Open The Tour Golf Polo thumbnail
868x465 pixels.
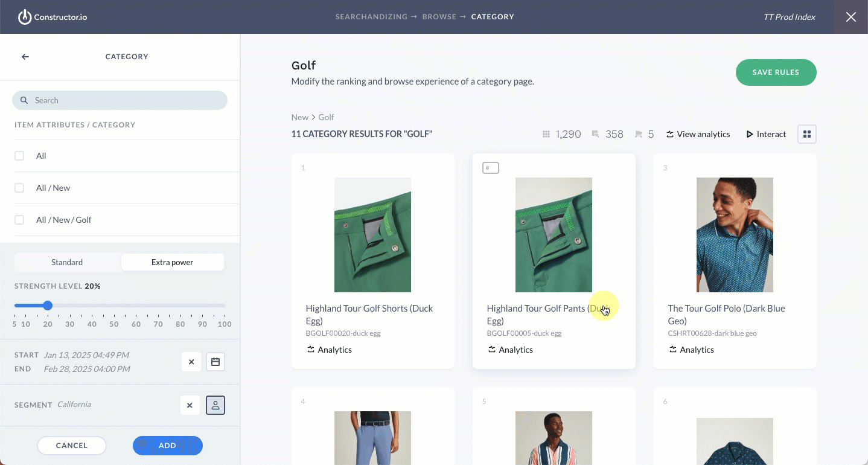(x=735, y=235)
